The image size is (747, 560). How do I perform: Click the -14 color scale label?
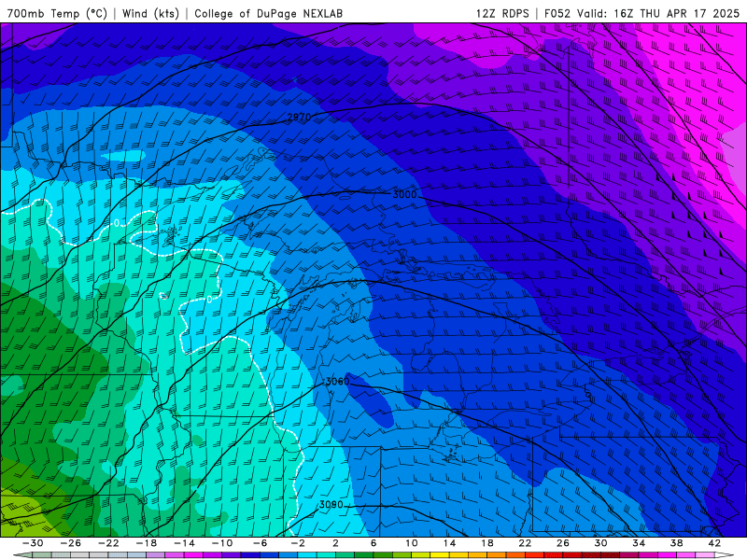pyautogui.click(x=184, y=543)
